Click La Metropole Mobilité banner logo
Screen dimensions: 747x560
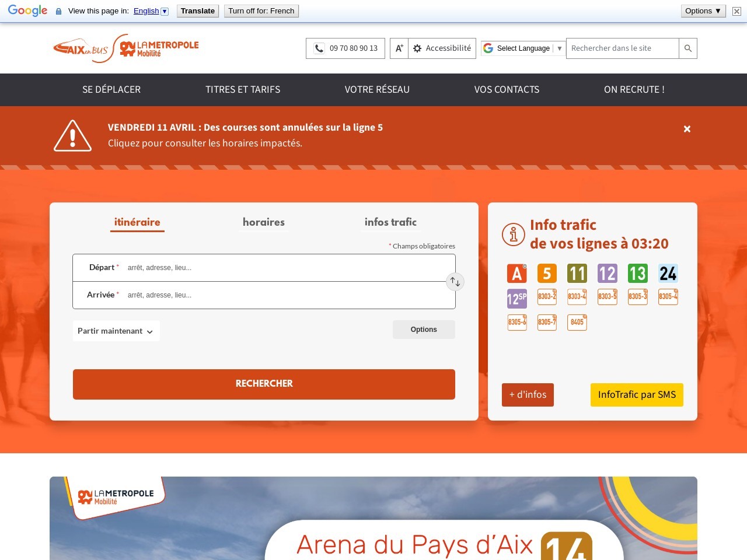click(116, 497)
